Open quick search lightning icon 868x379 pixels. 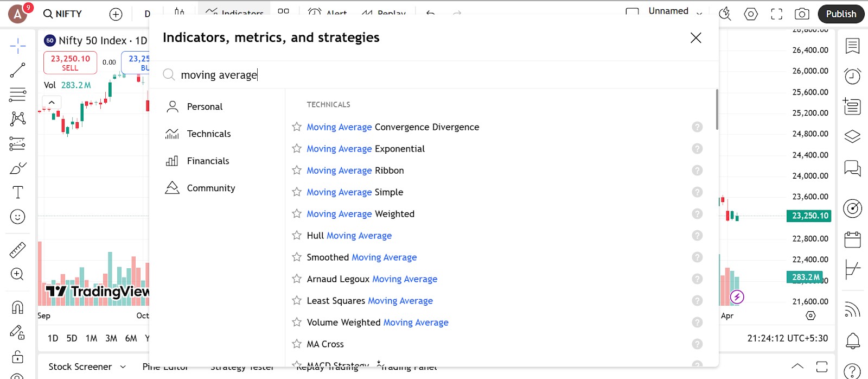point(725,14)
